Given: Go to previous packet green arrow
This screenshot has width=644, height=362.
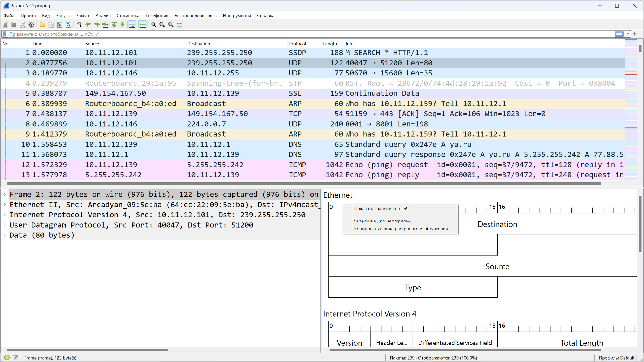Looking at the screenshot, I should pyautogui.click(x=88, y=25).
